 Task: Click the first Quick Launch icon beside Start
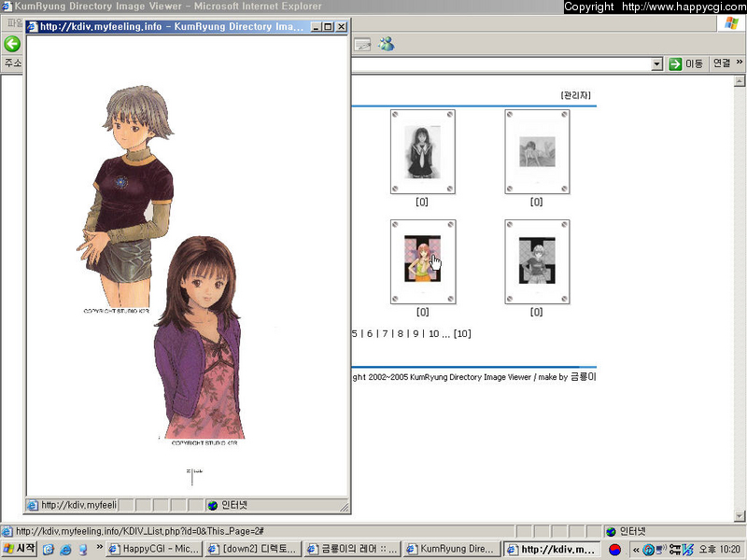(49, 550)
